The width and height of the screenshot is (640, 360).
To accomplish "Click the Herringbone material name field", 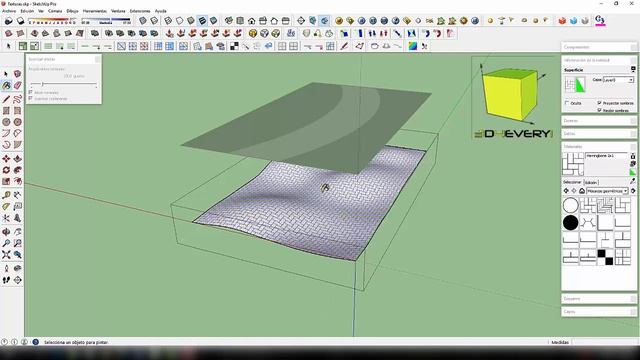I will [606, 156].
